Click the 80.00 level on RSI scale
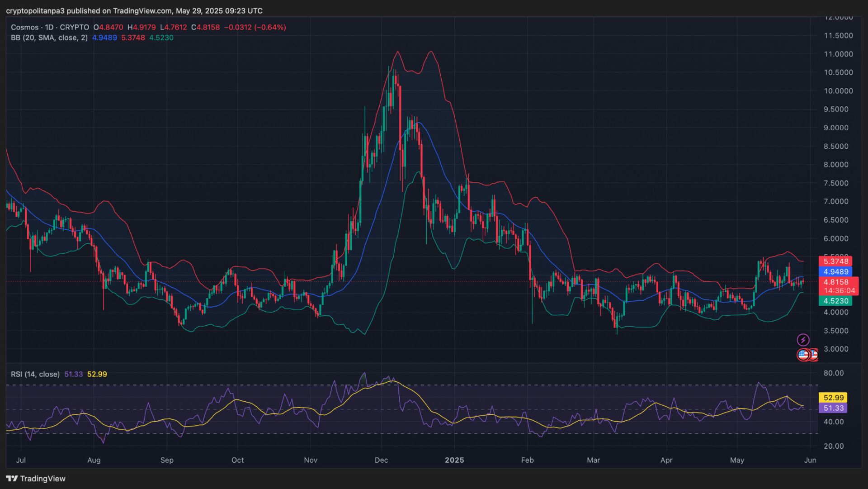The height and width of the screenshot is (489, 868). click(834, 374)
